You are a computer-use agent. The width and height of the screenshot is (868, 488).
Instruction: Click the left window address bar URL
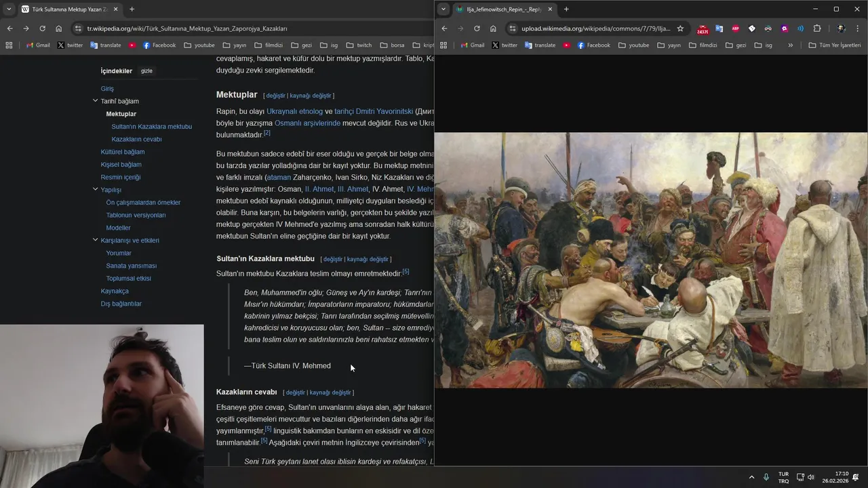[187, 28]
